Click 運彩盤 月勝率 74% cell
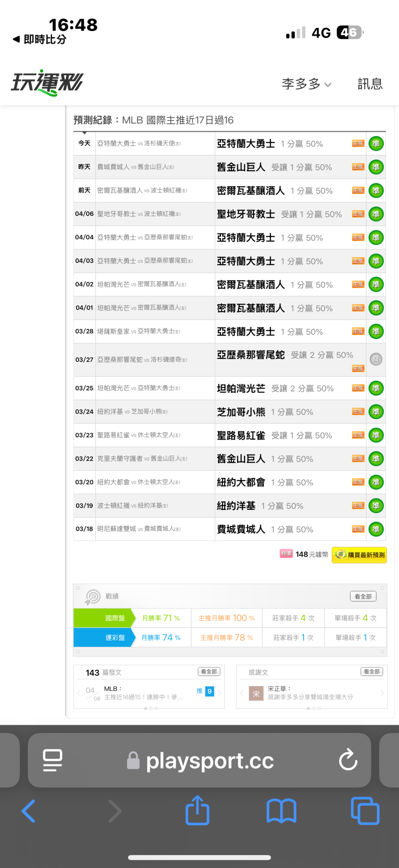The height and width of the screenshot is (868, 399). (x=161, y=638)
